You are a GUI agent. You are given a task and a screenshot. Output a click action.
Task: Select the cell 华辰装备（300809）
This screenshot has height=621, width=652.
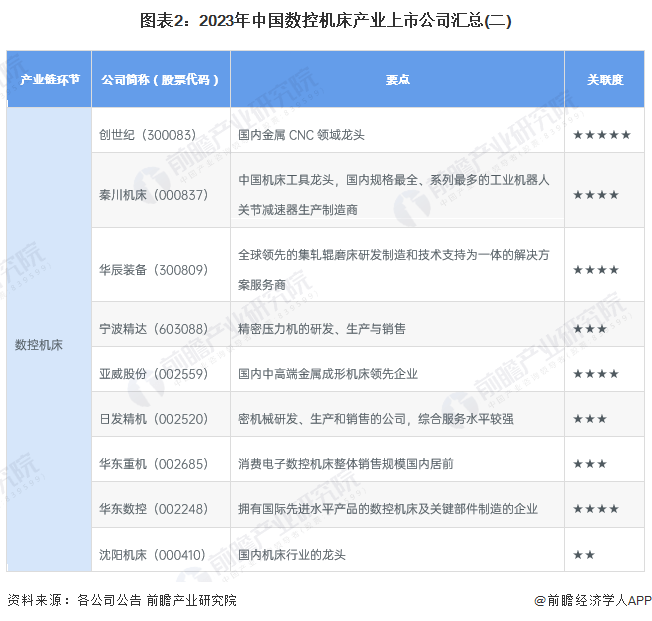161,265
